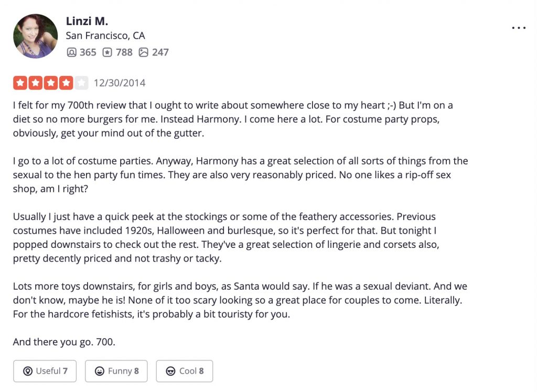Click the reviews star count icon
The height and width of the screenshot is (392, 537).
click(107, 52)
